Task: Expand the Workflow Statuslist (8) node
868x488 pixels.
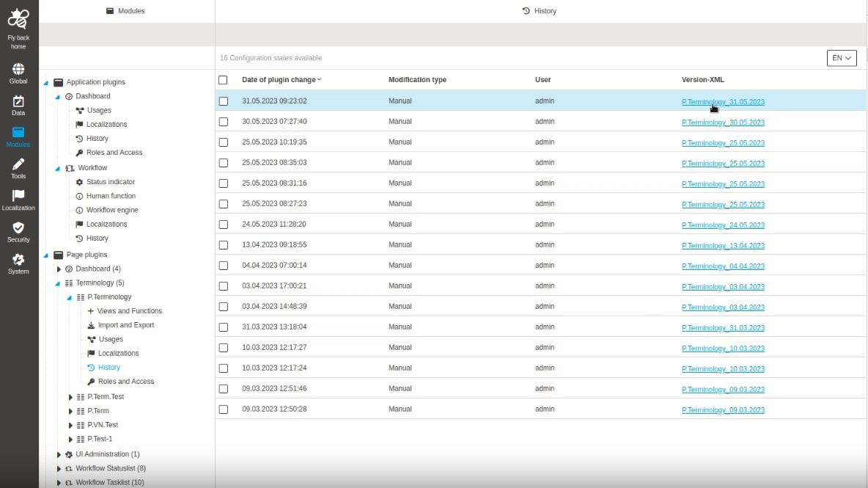Action: click(59, 469)
